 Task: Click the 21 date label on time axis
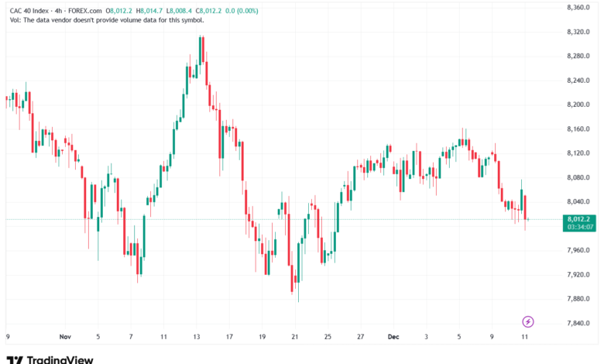pyautogui.click(x=295, y=338)
